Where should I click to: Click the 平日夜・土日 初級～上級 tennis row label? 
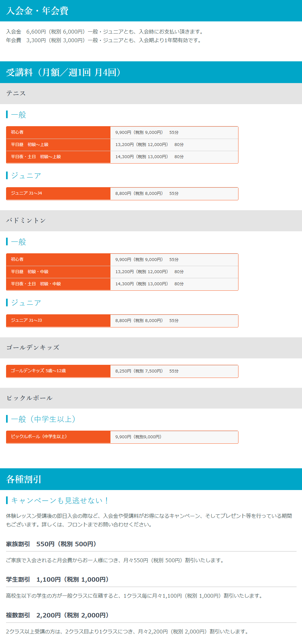pos(36,157)
